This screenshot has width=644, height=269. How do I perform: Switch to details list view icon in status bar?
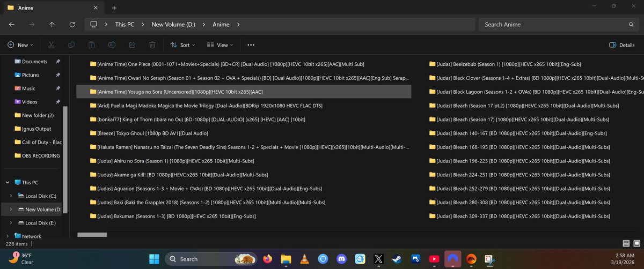[x=626, y=243]
